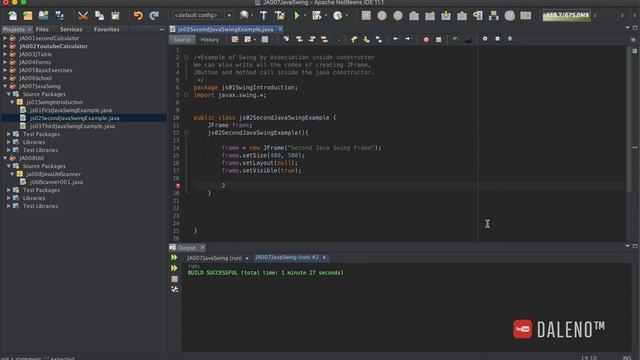This screenshot has width=640, height=360.
Task: Select jUtilScanner001.java in the tree
Action: 56,182
